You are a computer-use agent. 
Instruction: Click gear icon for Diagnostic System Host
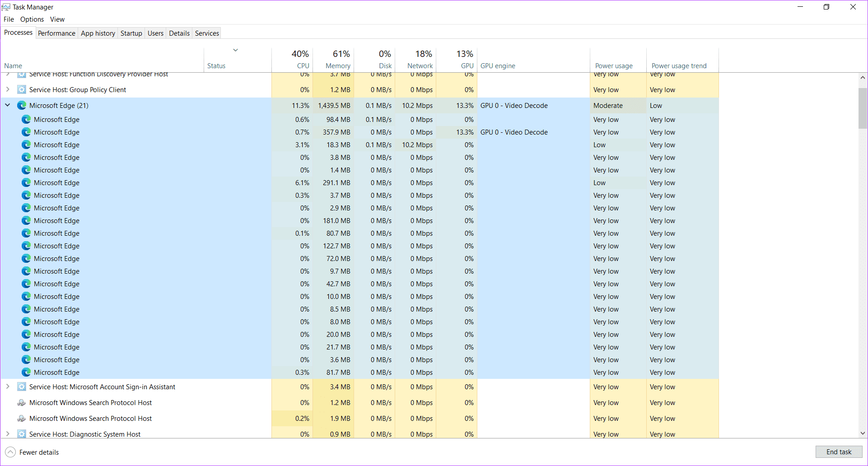point(22,434)
